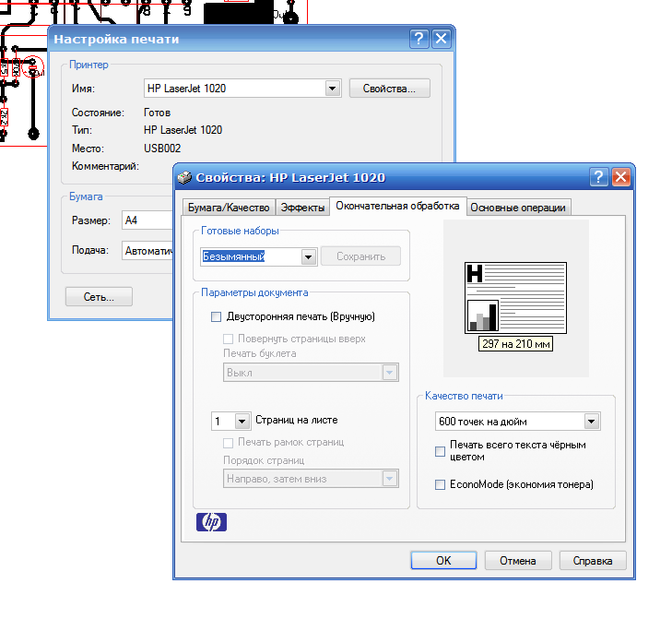Image resolution: width=672 pixels, height=619 pixels.
Task: Click the Справка button
Action: (593, 560)
